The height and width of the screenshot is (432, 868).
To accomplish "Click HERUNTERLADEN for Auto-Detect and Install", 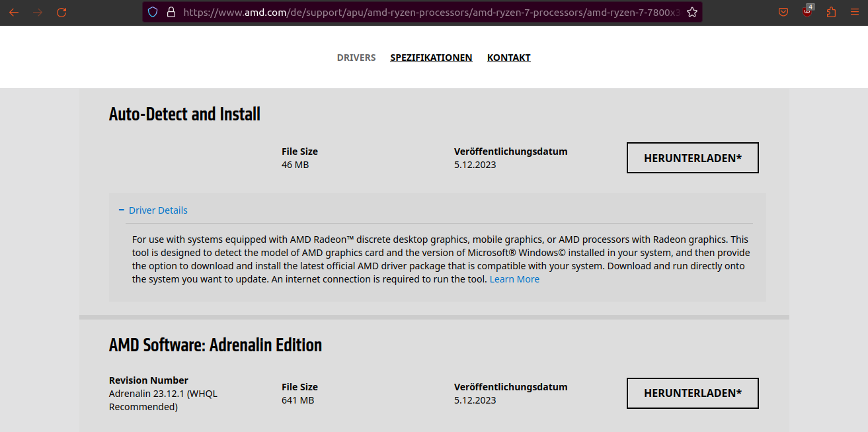I will (693, 158).
